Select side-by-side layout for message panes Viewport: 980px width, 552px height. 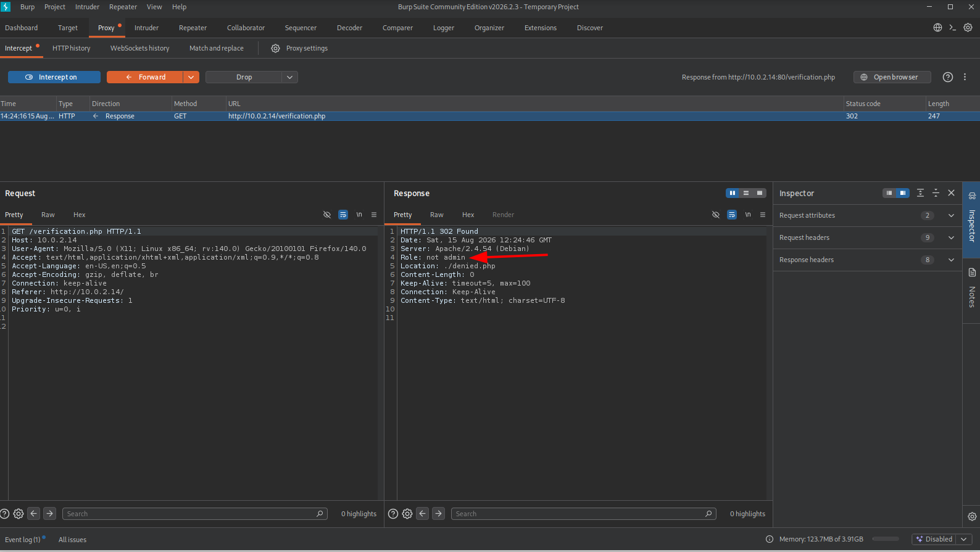(733, 193)
